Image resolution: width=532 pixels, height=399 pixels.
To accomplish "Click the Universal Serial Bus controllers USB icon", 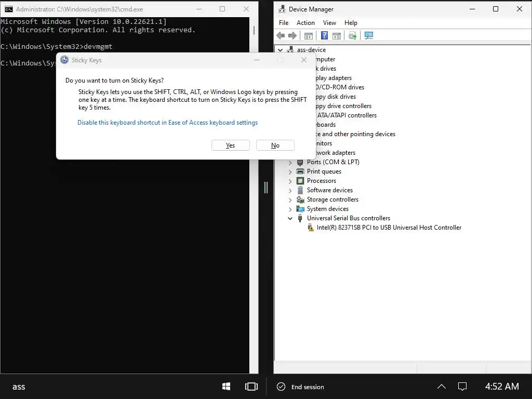I will click(x=300, y=218).
